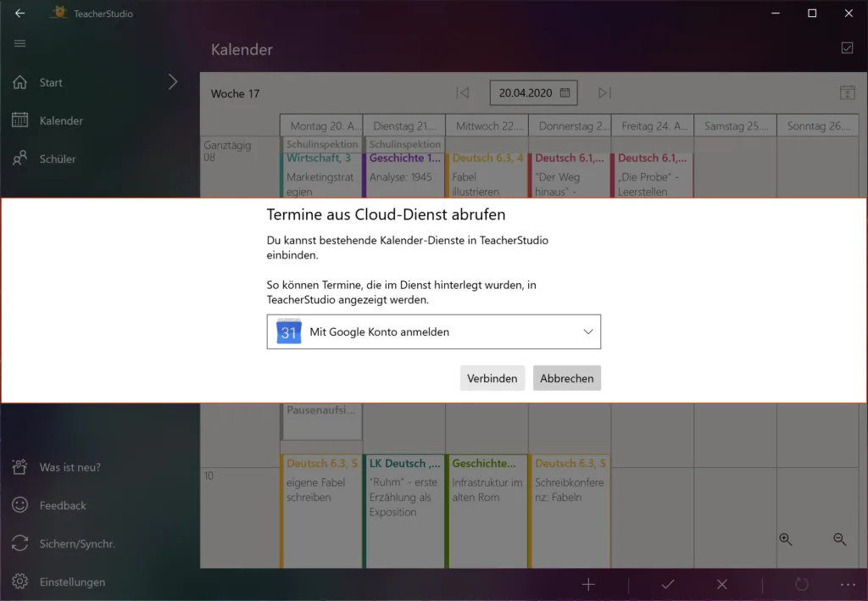
Task: Click the calendar icon in date field
Action: pos(565,92)
